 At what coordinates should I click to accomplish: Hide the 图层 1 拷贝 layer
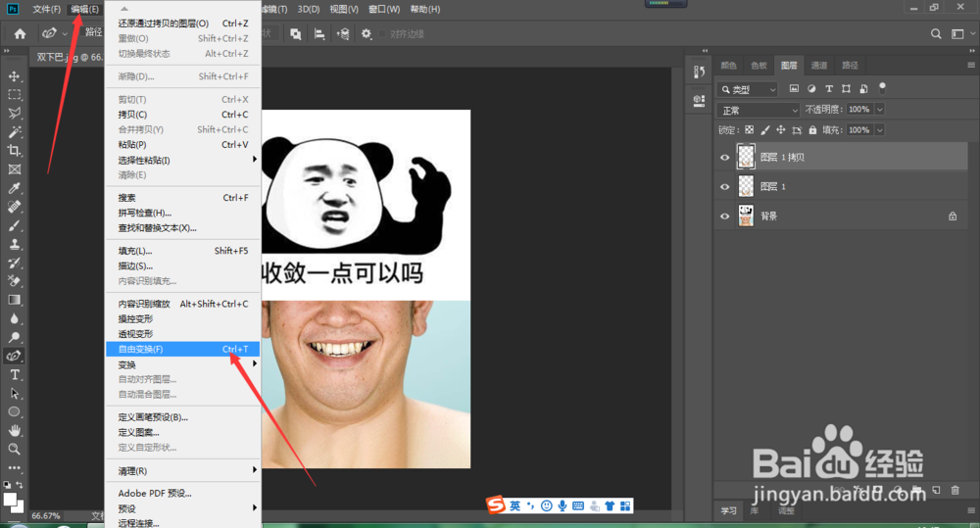(725, 158)
